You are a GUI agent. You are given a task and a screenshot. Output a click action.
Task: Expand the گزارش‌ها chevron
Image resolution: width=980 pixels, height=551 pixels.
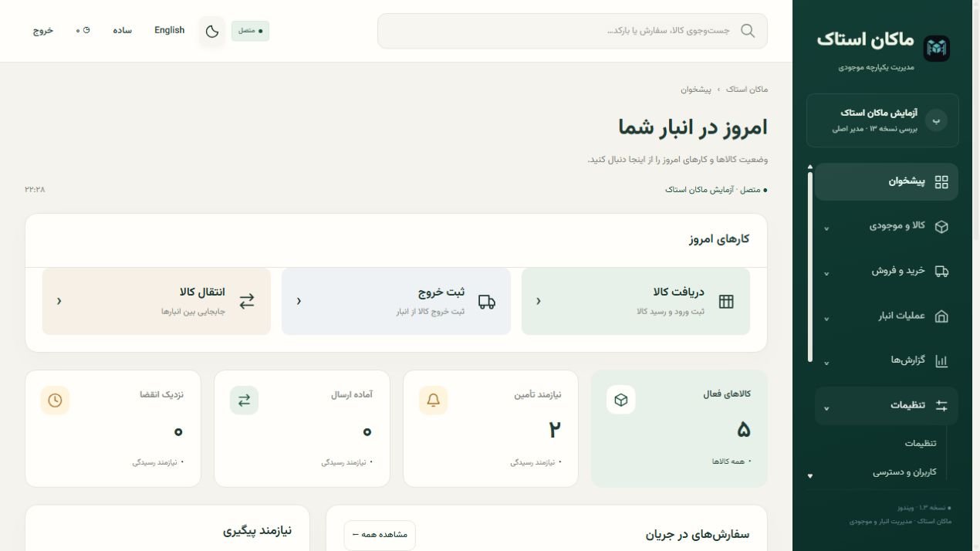(x=826, y=363)
